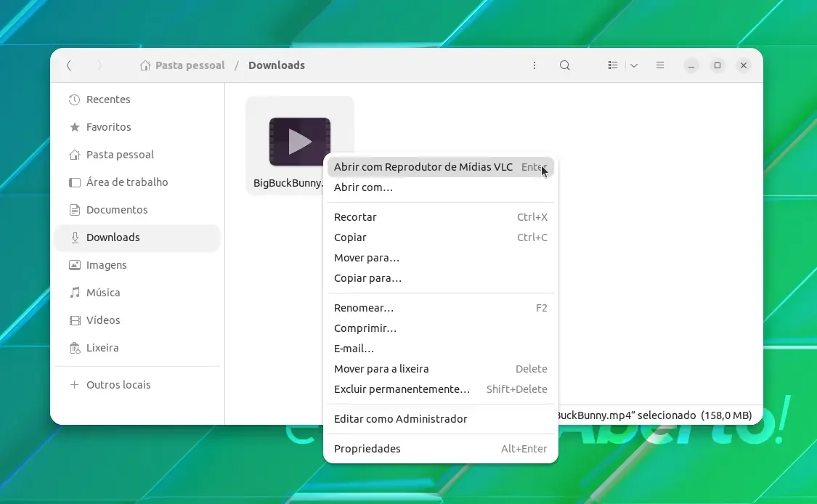Click the star icon beside Favoritos

75,127
